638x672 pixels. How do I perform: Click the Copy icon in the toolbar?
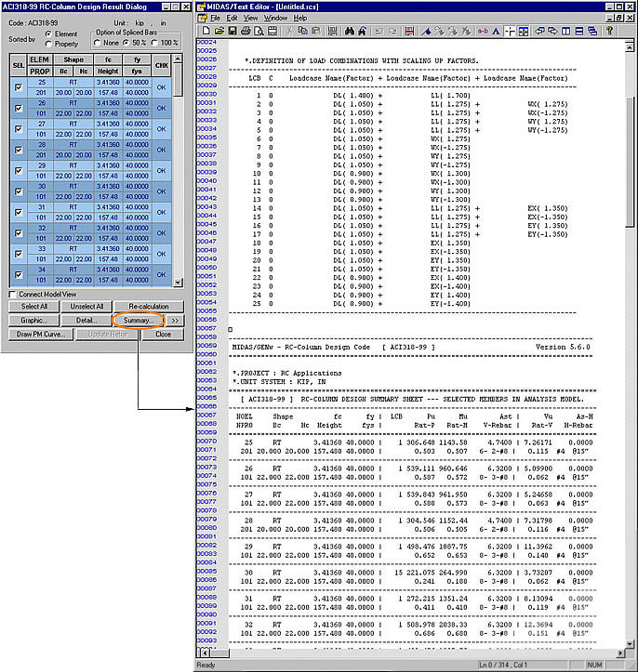click(x=303, y=31)
